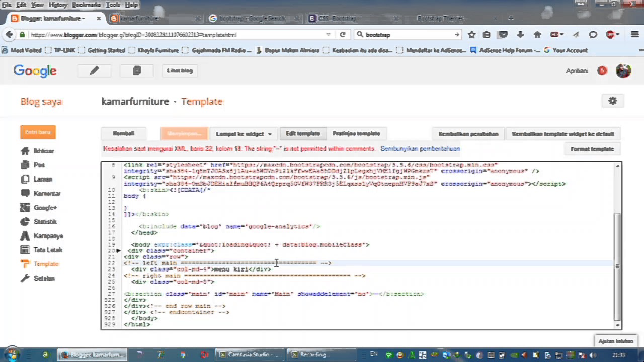
Task: Click the Lihat blog button
Action: point(180,71)
